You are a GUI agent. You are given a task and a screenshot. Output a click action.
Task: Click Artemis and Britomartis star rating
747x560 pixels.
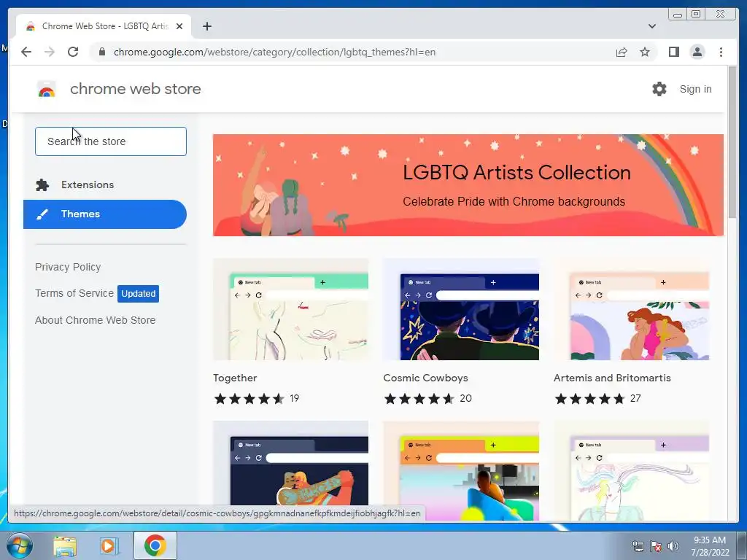click(589, 399)
